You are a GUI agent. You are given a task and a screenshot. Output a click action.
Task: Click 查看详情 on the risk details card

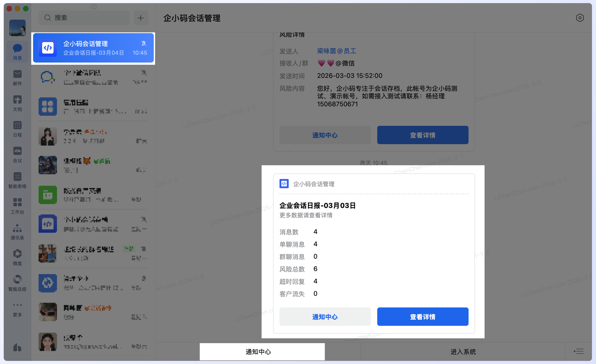tap(423, 135)
